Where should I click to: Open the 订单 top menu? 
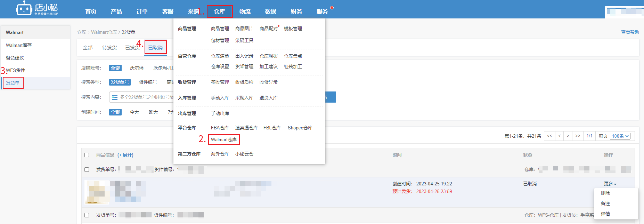pos(142,11)
